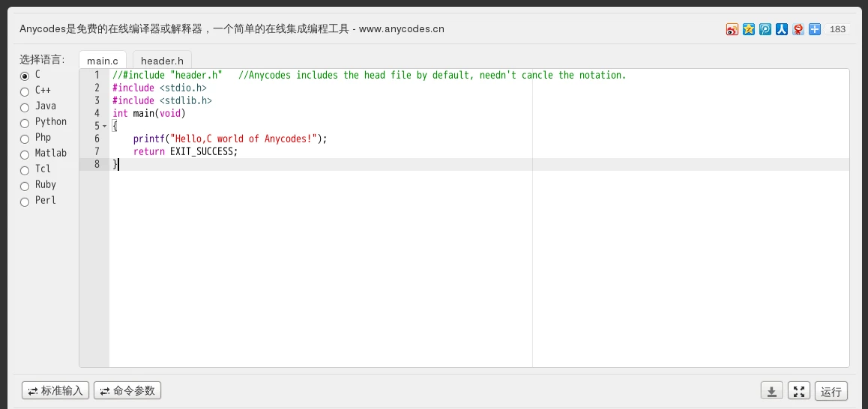This screenshot has height=409, width=868.
Task: Collapse code block at line 5
Action: pos(105,126)
